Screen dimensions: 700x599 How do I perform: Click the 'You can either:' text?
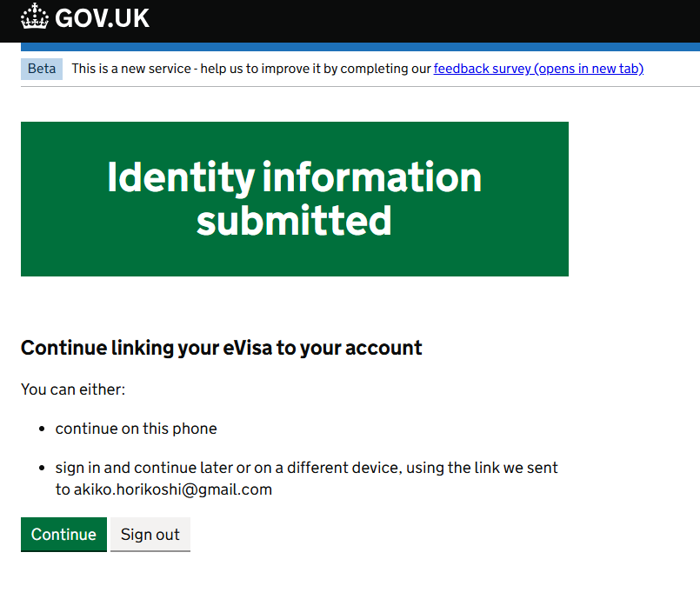pyautogui.click(x=73, y=389)
